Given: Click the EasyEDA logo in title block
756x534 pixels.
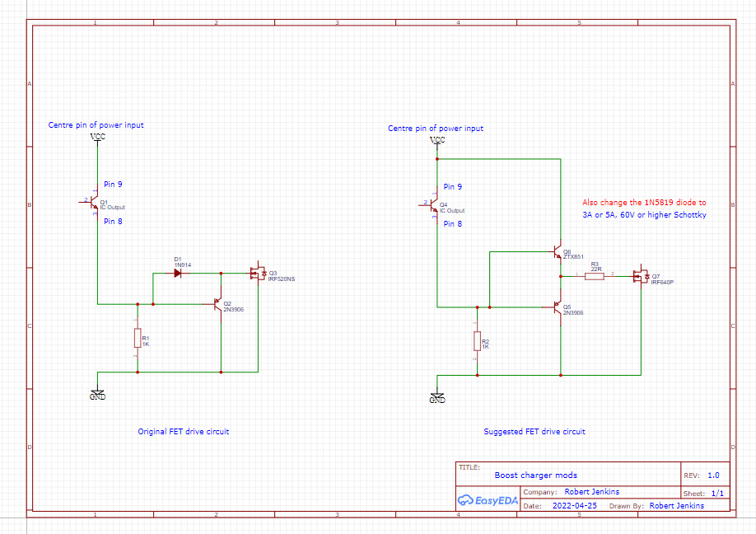Looking at the screenshot, I should [x=488, y=500].
